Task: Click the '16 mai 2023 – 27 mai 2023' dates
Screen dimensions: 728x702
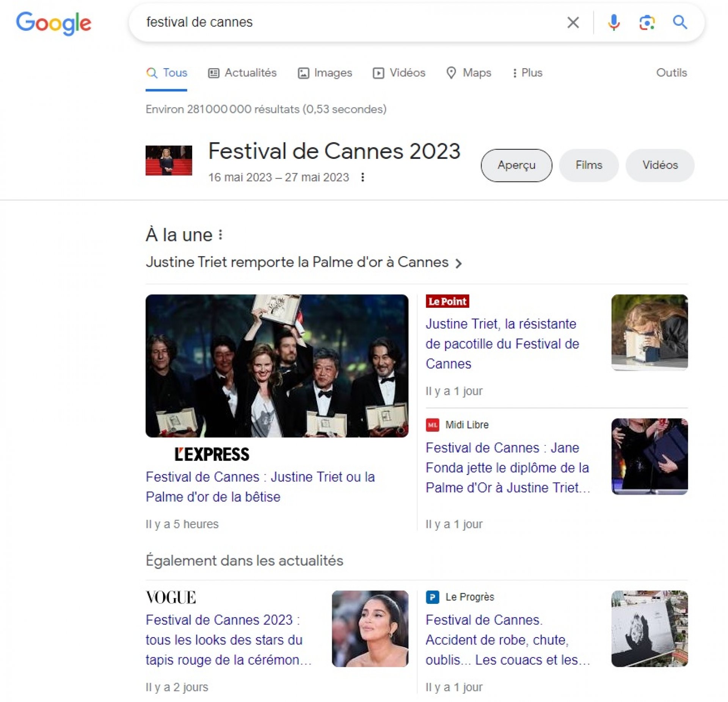Action: [279, 177]
